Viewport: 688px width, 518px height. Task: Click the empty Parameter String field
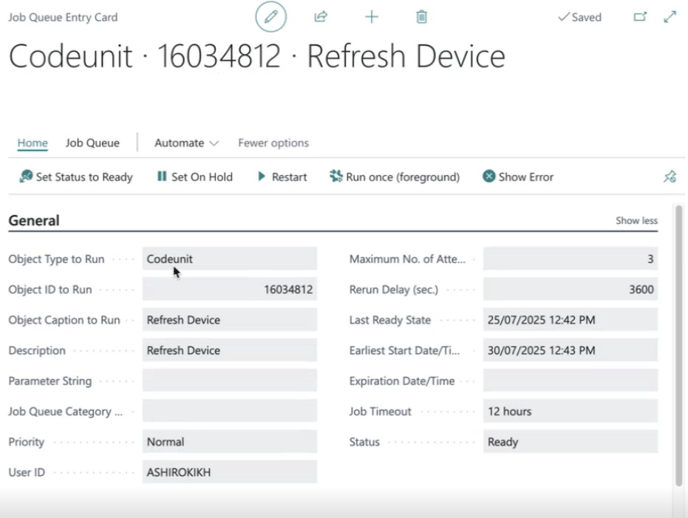[229, 381]
